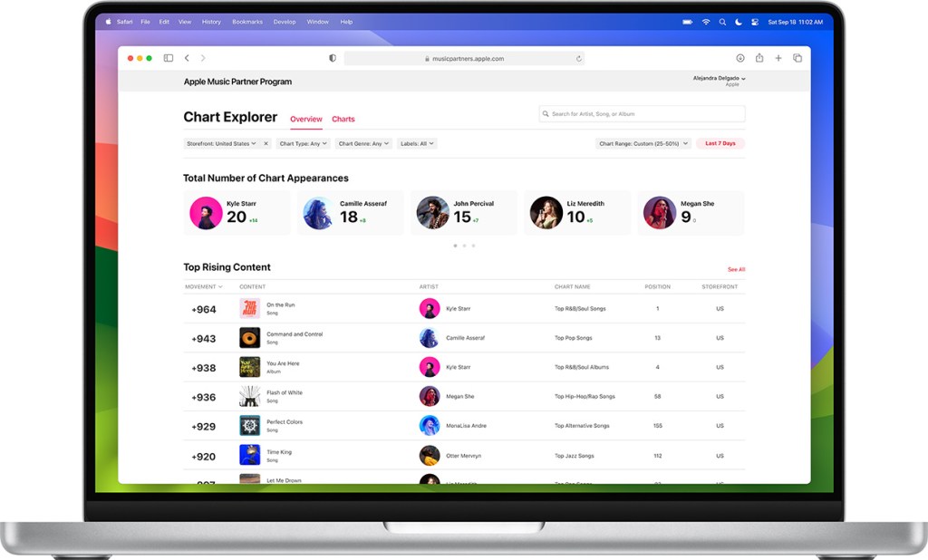The height and width of the screenshot is (560, 928).
Task: Select the third carousel page dot
Action: [x=473, y=245]
